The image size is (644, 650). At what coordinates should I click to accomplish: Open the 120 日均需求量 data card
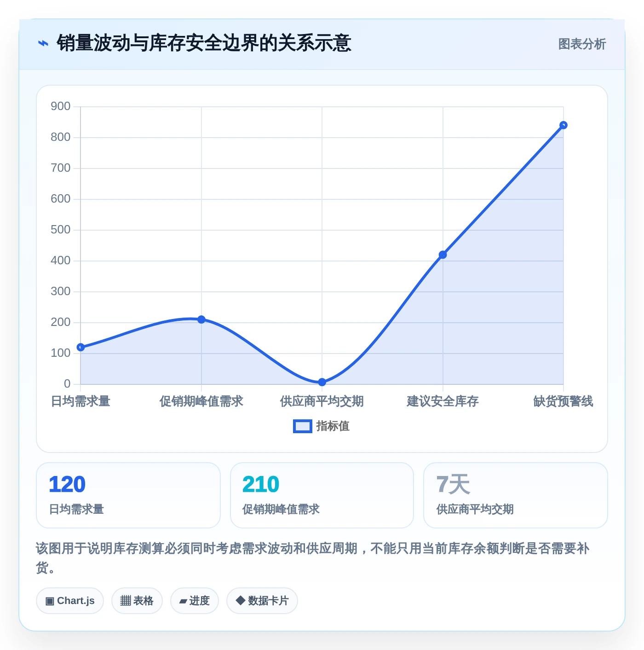tap(128, 495)
